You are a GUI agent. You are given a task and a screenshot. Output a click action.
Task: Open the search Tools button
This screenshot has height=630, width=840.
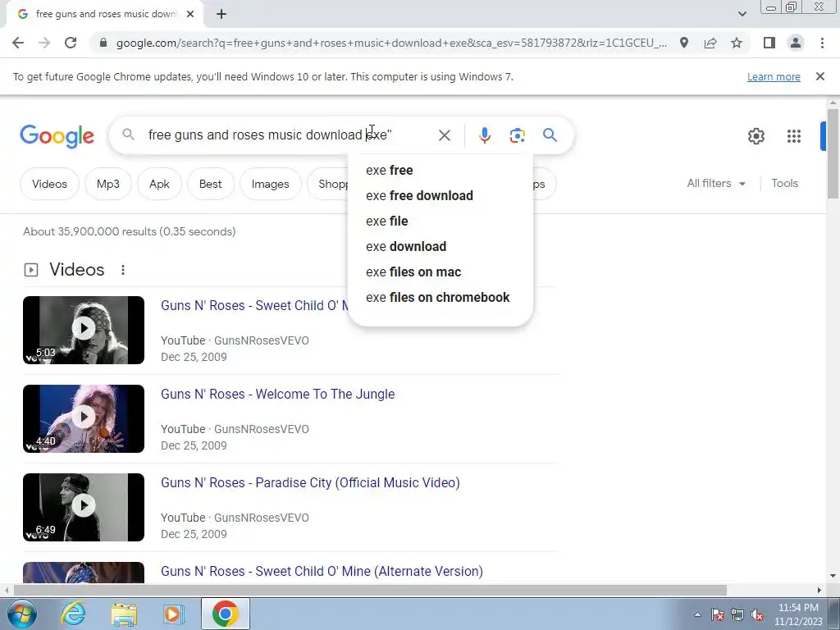click(784, 183)
